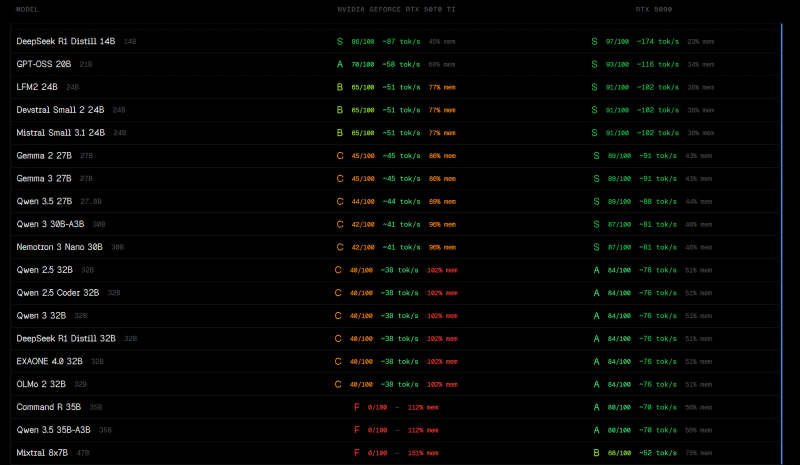Select the Mistral Small 3.1 24B model name
The width and height of the screenshot is (800, 465).
pos(61,133)
